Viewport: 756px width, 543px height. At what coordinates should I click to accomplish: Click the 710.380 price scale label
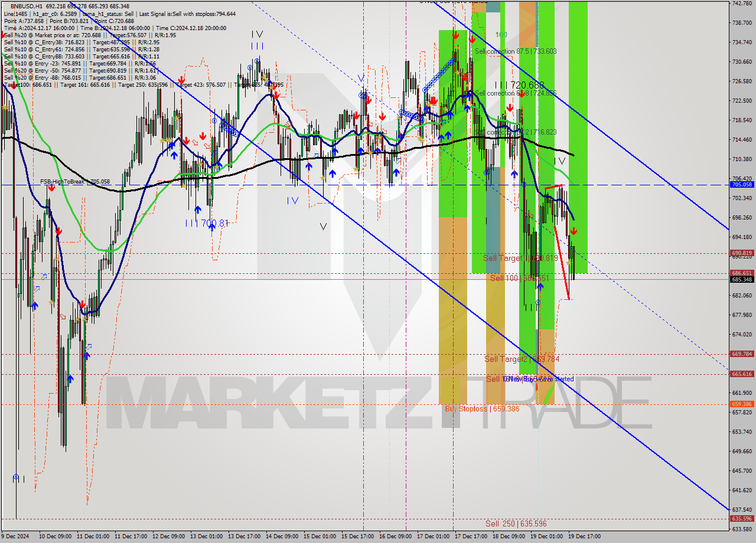click(742, 159)
